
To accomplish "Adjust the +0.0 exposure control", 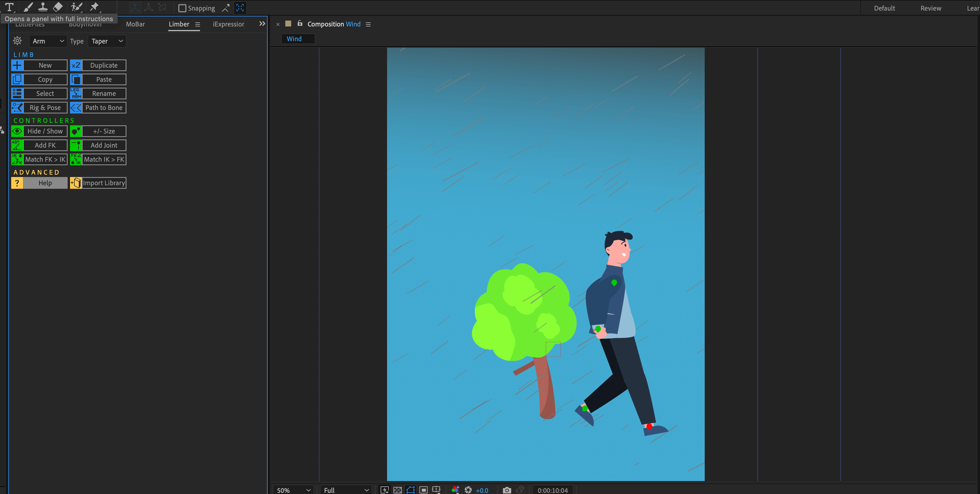I will (x=482, y=490).
